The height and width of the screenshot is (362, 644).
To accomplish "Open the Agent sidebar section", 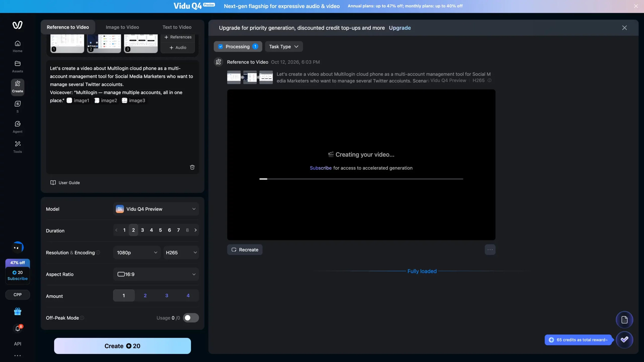I will point(17,127).
